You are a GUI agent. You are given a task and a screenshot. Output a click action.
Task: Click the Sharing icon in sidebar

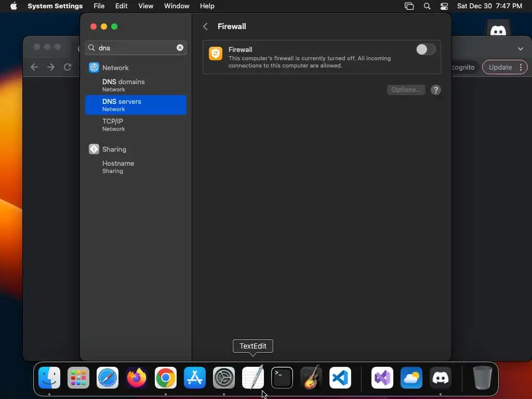(94, 149)
